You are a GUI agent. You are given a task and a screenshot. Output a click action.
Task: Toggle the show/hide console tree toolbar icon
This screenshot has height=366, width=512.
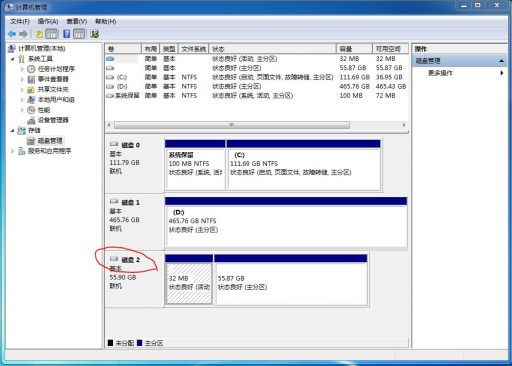[52, 34]
